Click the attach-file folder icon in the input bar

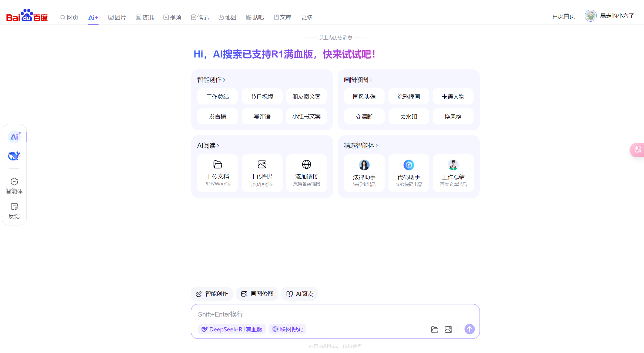tap(435, 329)
